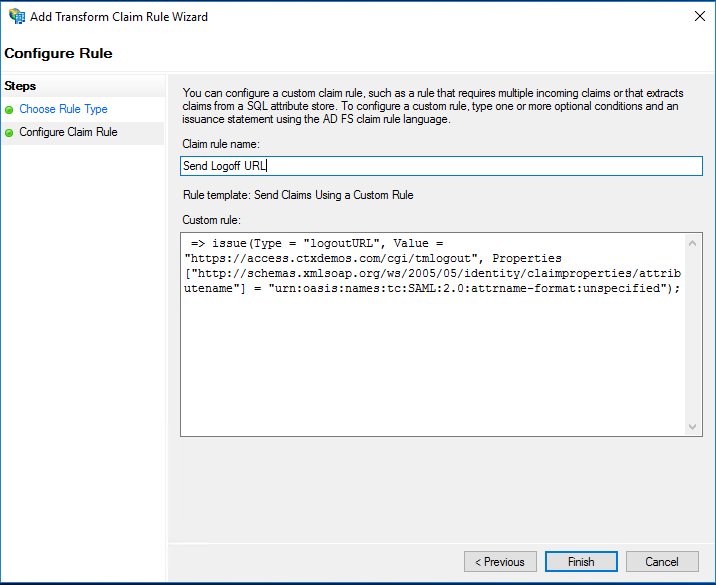Click the Configure Rule page heading
Viewport: 716px width, 585px height.
58,53
